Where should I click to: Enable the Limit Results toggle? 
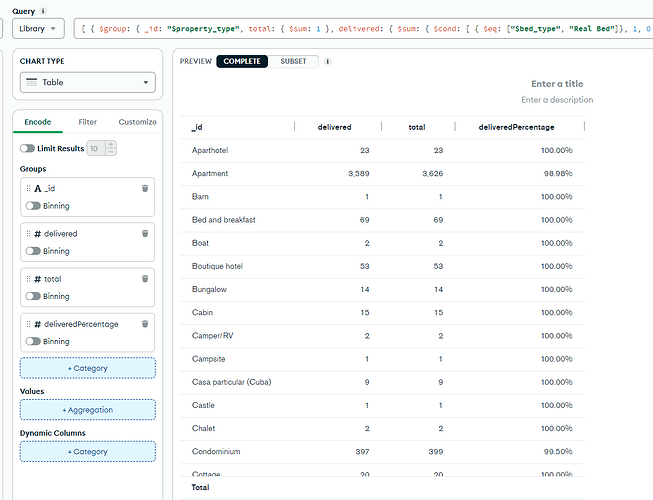click(28, 148)
